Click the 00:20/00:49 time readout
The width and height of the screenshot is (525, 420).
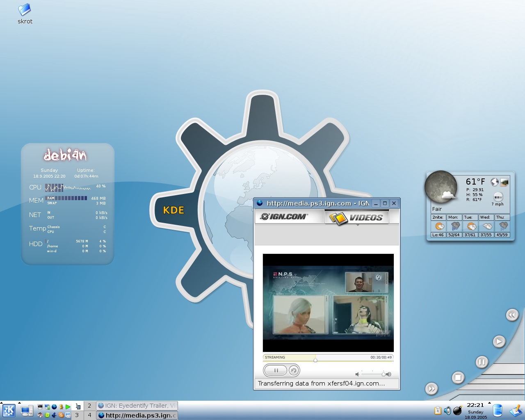381,357
